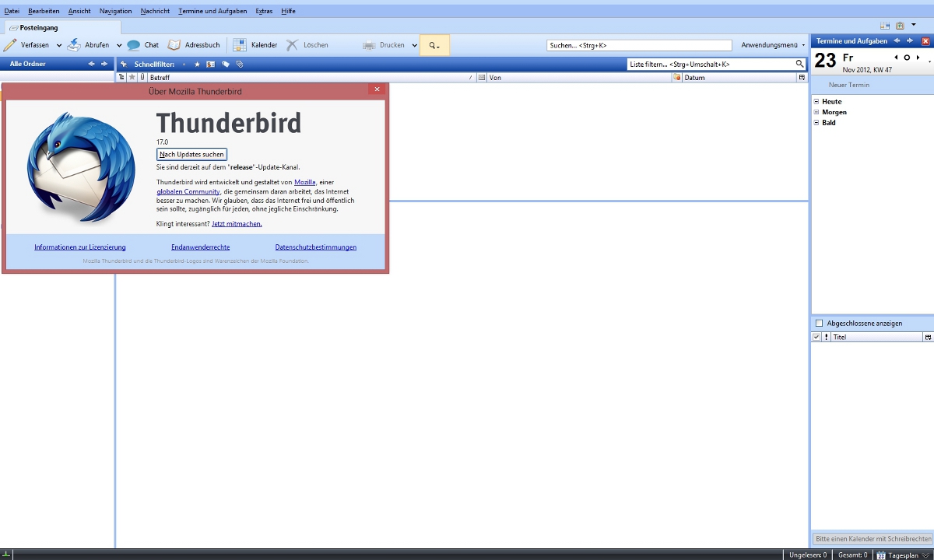The width and height of the screenshot is (934, 560).
Task: Open the Termine und Aufgaben menu
Action: pyautogui.click(x=212, y=11)
